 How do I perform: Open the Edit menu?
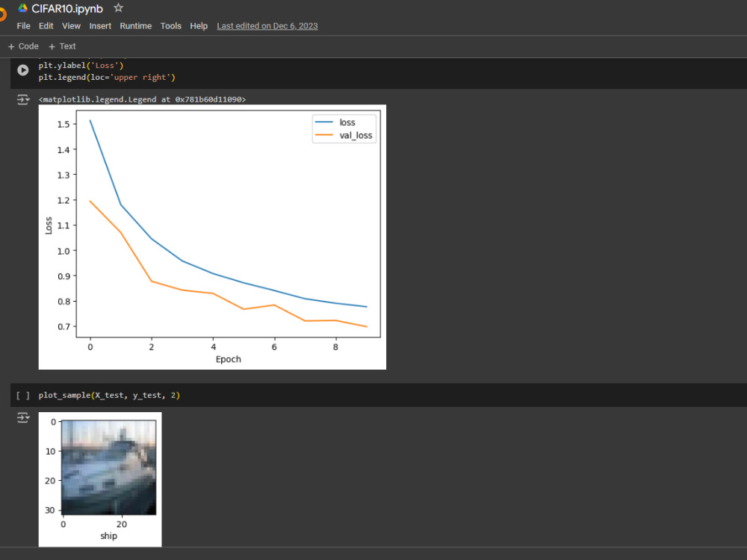46,25
